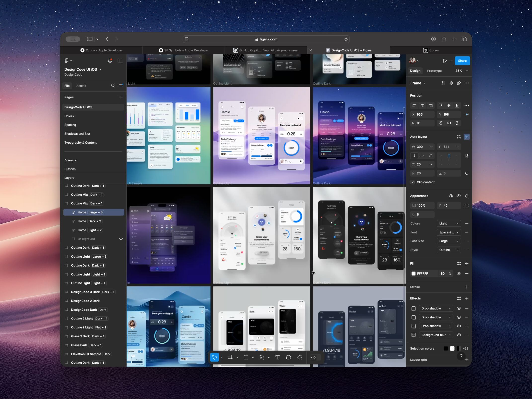Viewport: 532px width, 399px height.
Task: Open Style dropdown showing Outline
Action: point(449,250)
